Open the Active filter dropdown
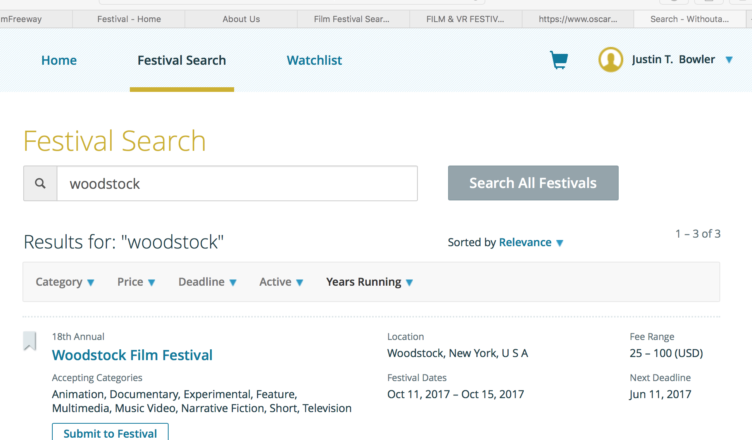Viewport: 752px width, 440px height. click(281, 282)
